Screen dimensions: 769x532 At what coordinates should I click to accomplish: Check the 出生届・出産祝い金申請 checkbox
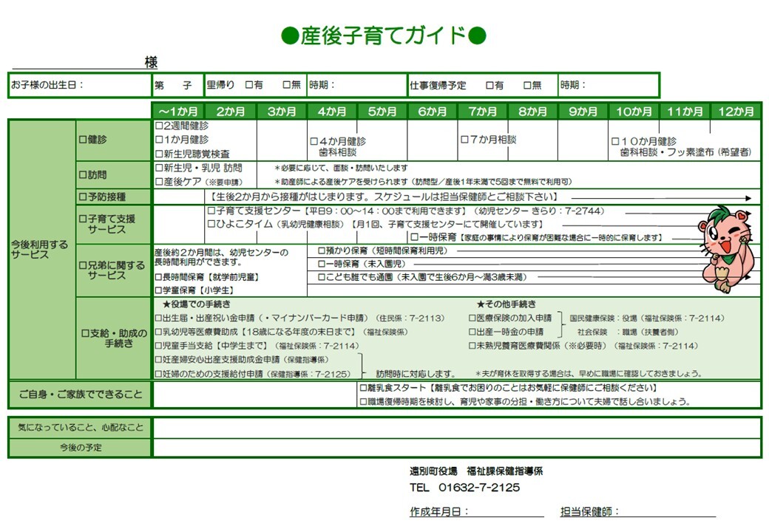click(158, 316)
